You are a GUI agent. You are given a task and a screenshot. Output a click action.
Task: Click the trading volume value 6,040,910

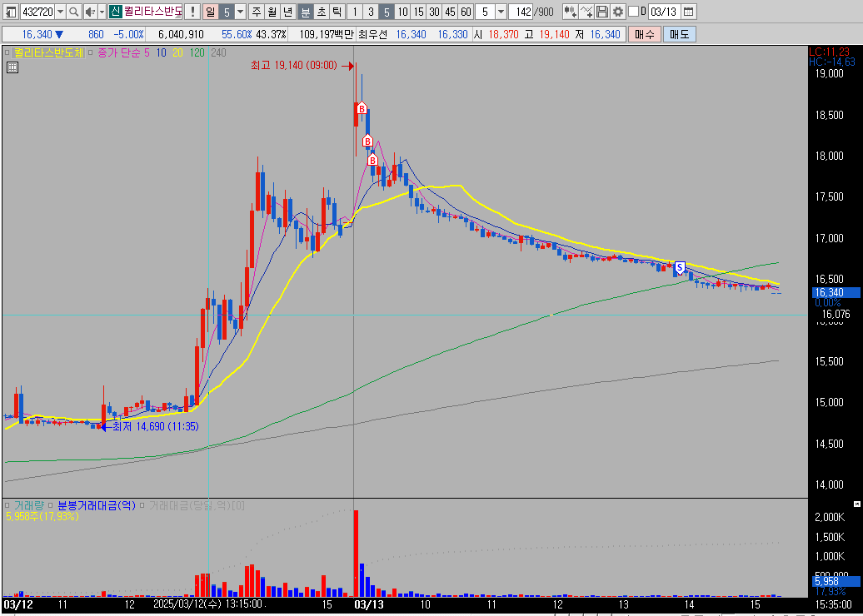[x=181, y=34]
